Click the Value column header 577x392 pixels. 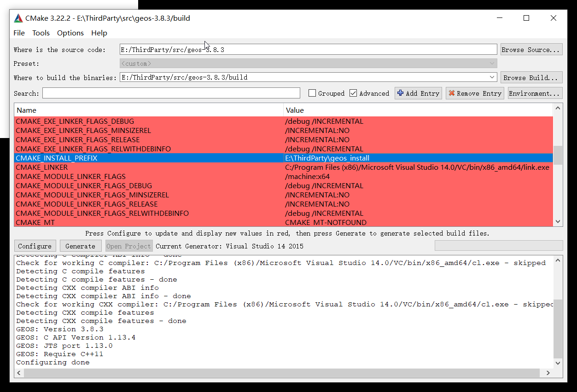[418, 110]
